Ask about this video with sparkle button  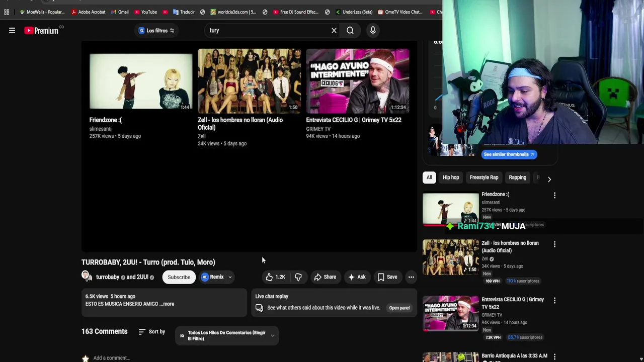(357, 277)
